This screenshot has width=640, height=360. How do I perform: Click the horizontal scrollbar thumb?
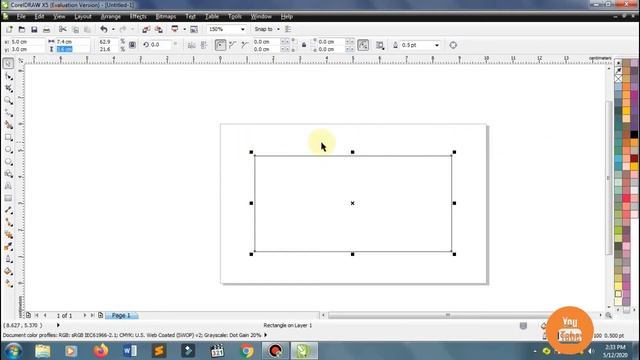point(448,316)
